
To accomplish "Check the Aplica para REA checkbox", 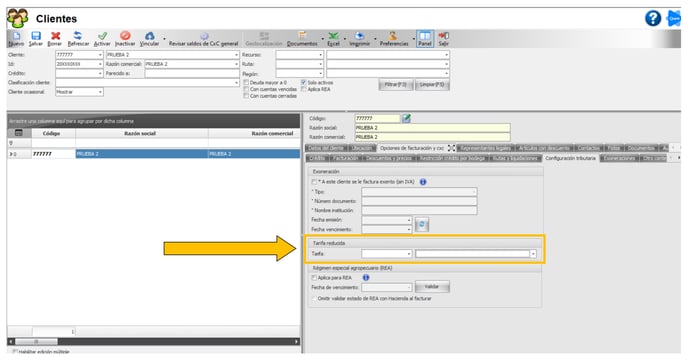I will pyautogui.click(x=314, y=278).
